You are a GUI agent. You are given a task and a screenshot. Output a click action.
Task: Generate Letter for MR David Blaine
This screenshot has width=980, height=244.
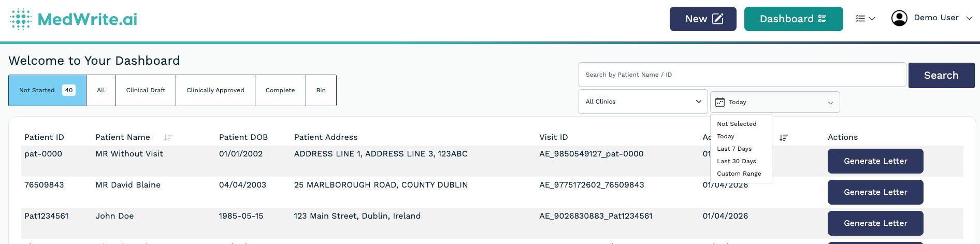click(875, 192)
